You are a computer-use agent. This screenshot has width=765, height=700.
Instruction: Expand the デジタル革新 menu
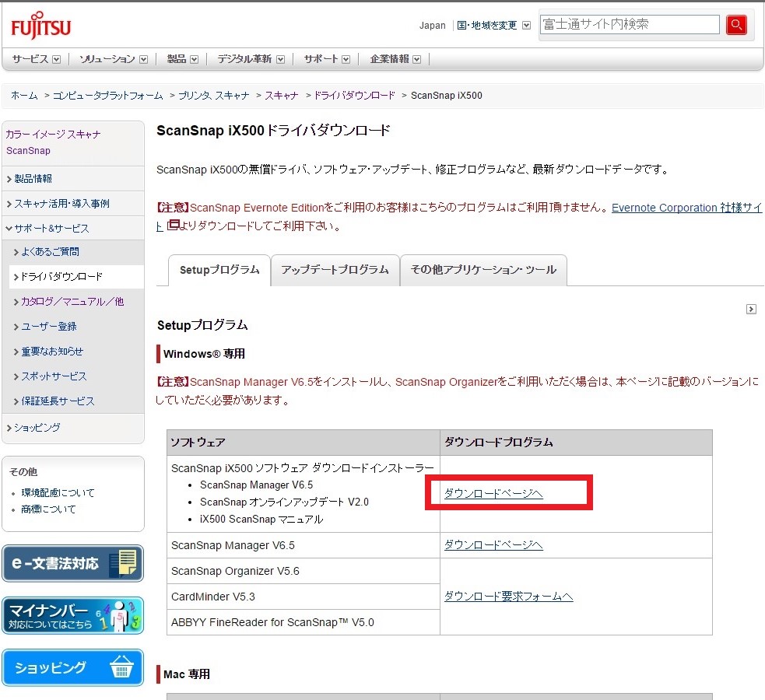(251, 59)
